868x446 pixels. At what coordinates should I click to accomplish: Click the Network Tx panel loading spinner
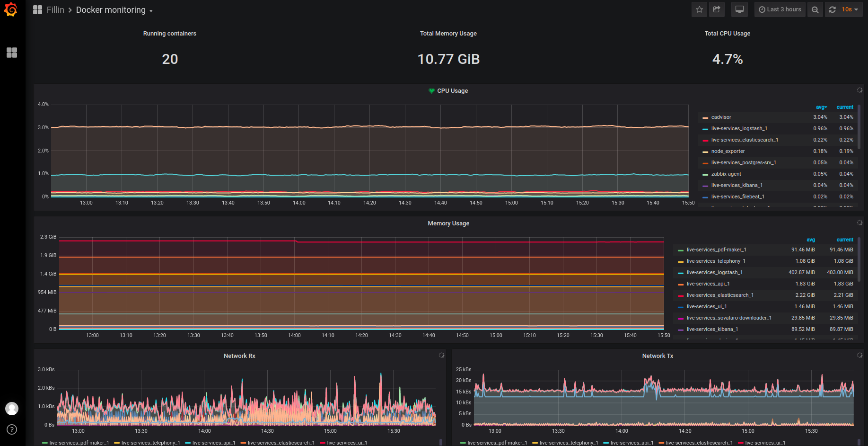pos(859,355)
